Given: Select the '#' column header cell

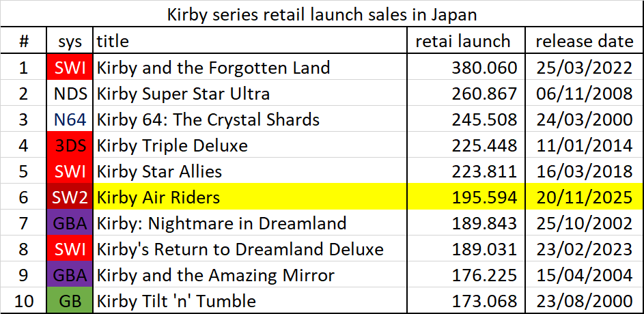Looking at the screenshot, I should [24, 42].
